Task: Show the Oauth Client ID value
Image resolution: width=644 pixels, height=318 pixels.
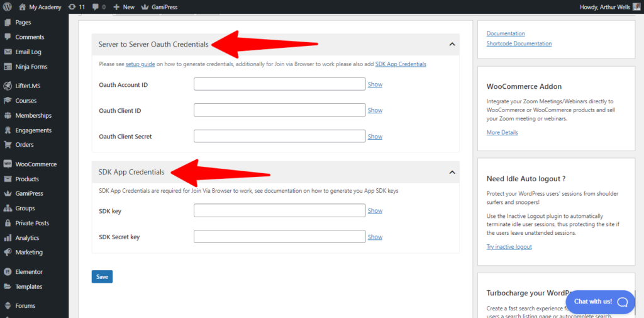Action: click(x=375, y=110)
